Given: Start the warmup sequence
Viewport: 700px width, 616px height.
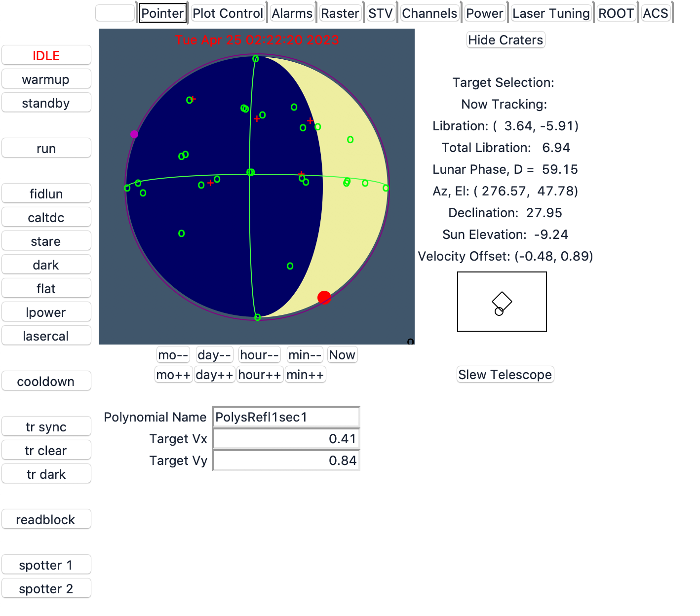Looking at the screenshot, I should click(46, 79).
